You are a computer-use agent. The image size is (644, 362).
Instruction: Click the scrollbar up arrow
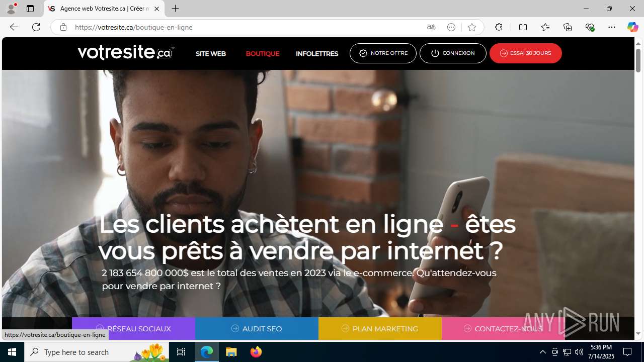[x=638, y=43]
